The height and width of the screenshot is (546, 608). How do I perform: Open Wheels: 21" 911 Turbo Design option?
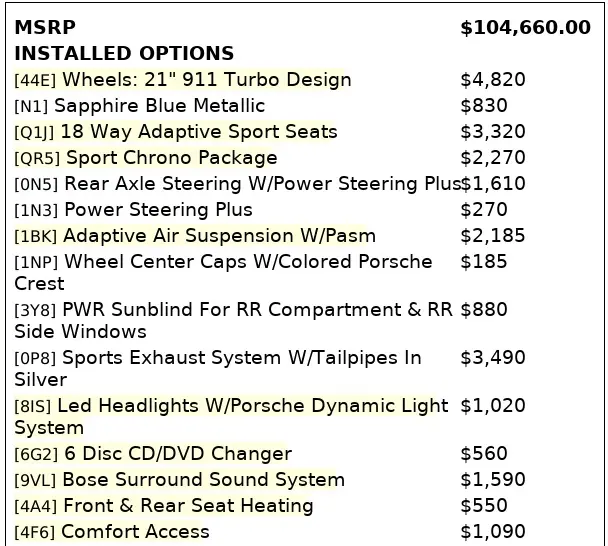pos(206,80)
